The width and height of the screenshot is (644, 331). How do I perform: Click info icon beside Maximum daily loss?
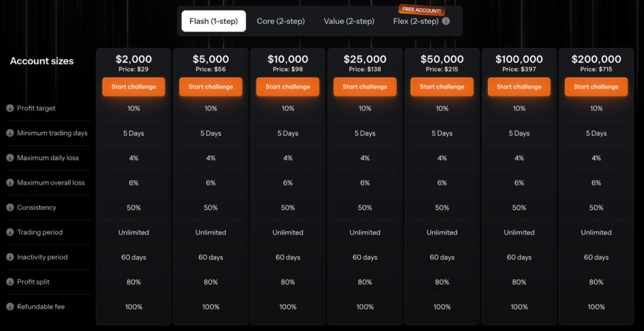pyautogui.click(x=10, y=158)
